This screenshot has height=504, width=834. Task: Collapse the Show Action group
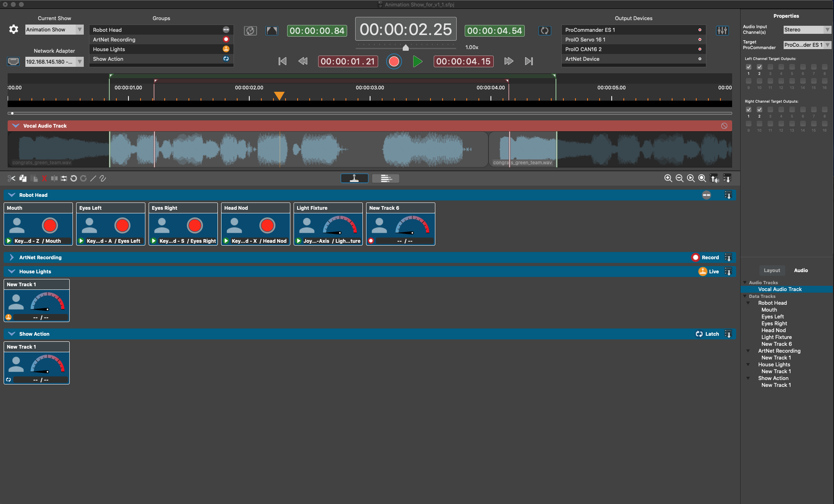pos(12,334)
